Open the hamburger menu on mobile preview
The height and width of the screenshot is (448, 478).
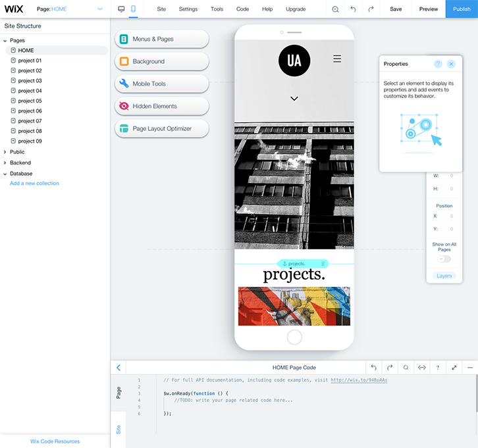(x=337, y=59)
